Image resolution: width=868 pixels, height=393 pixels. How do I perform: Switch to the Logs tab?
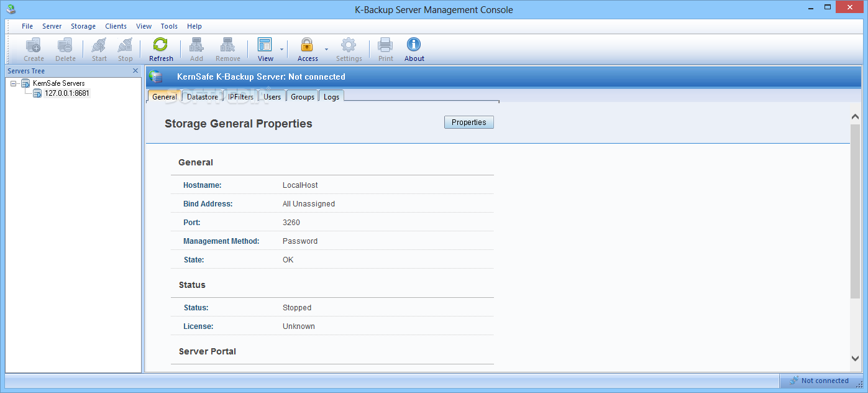(x=331, y=96)
